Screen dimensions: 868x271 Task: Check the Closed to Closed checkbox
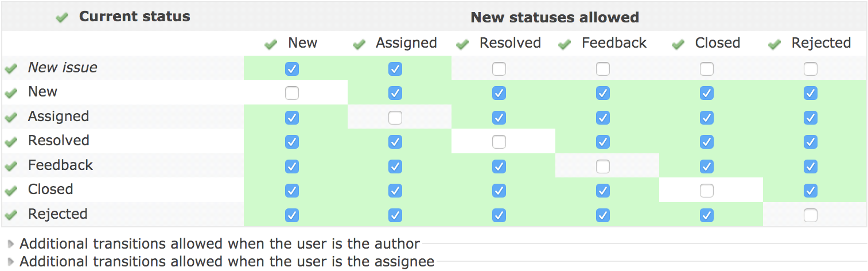tap(707, 191)
